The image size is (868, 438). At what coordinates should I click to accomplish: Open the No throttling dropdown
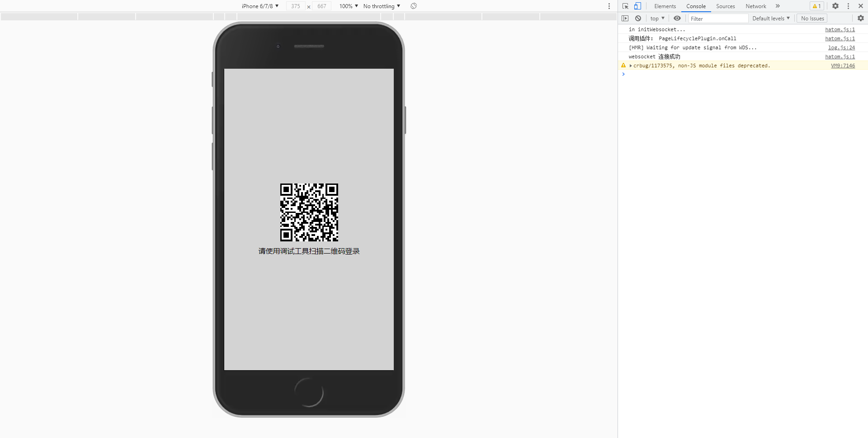[x=382, y=6]
